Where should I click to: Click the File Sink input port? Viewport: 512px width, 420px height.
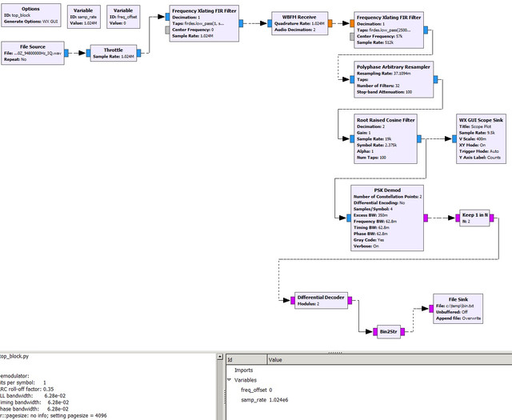point(431,309)
